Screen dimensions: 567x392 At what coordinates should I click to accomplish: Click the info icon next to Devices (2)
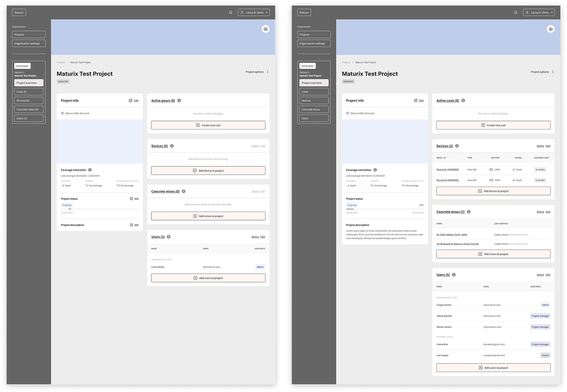(457, 146)
